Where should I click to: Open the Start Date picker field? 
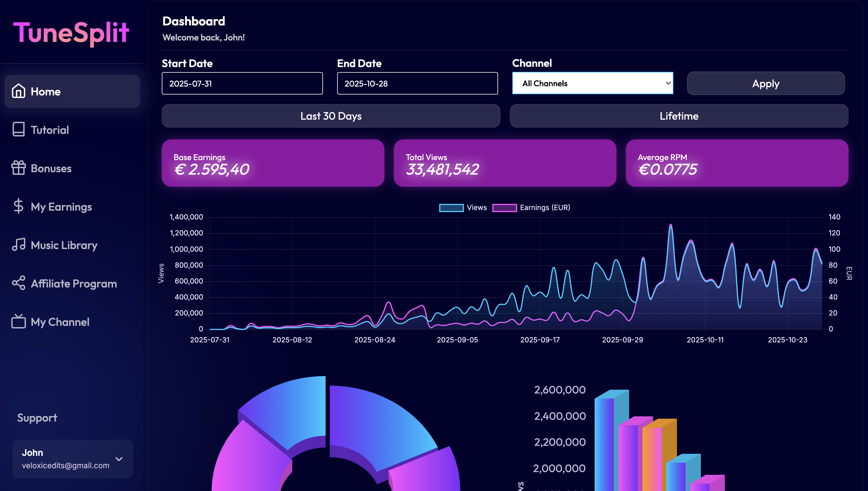(242, 83)
